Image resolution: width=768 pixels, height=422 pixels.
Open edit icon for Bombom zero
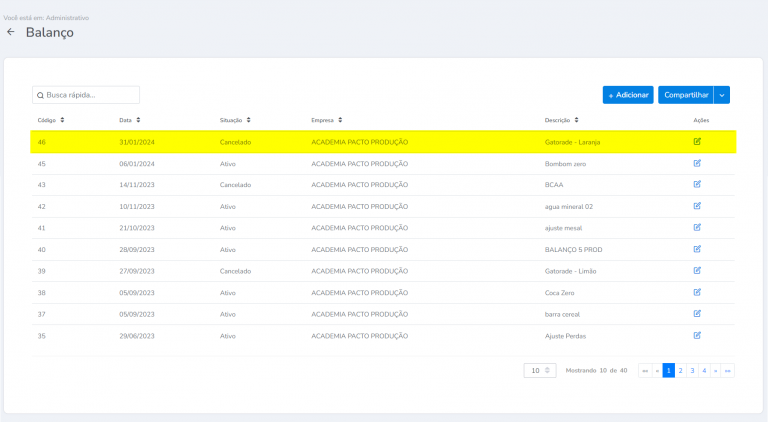pyautogui.click(x=697, y=163)
